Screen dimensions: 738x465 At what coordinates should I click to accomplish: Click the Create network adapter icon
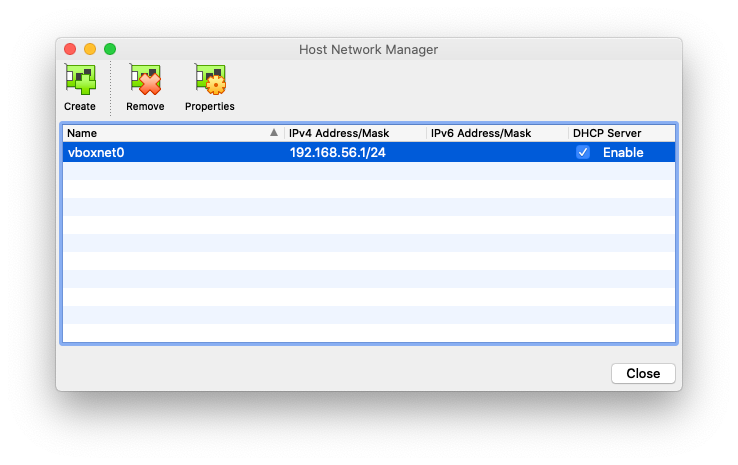(80, 79)
